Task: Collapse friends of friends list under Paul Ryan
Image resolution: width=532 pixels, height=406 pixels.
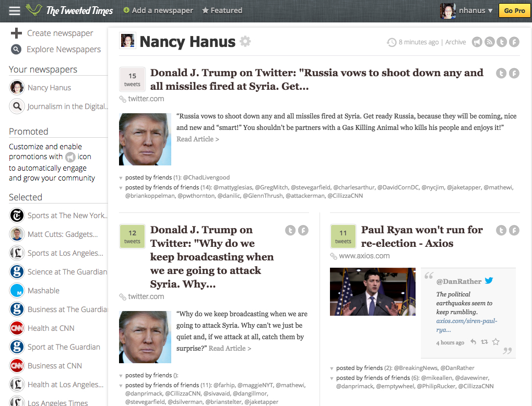Action: [x=332, y=378]
